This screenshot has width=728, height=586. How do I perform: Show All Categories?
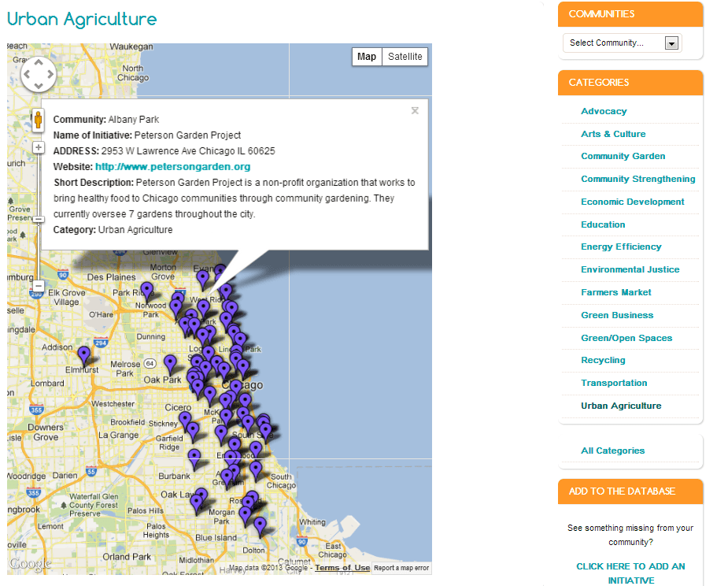click(x=612, y=451)
